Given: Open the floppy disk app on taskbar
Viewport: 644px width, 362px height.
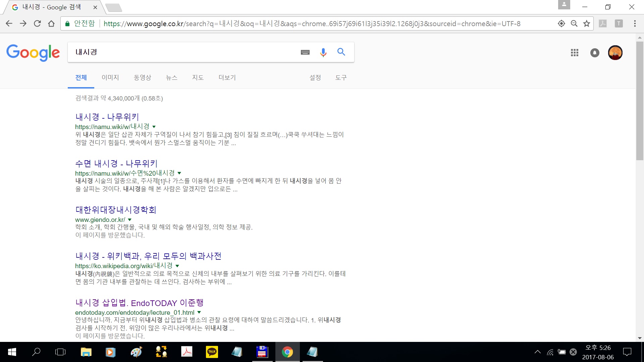Looking at the screenshot, I should pos(262,352).
